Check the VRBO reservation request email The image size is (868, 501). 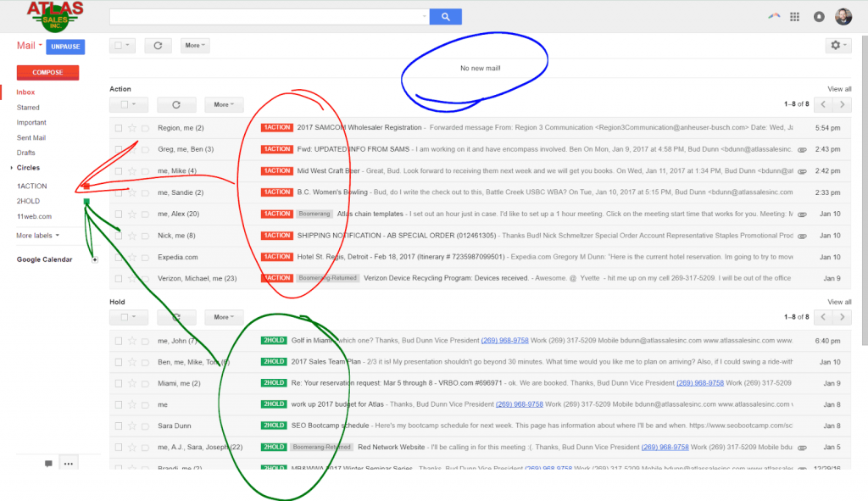tap(119, 384)
